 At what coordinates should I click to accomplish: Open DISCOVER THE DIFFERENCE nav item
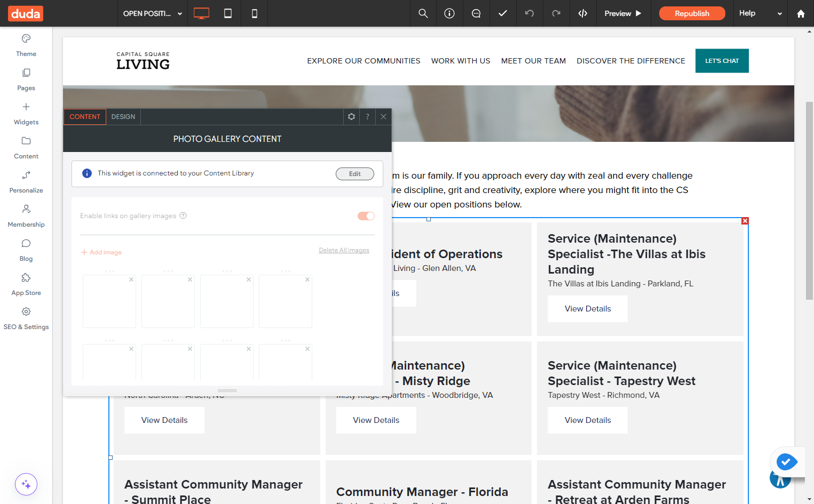(x=631, y=61)
